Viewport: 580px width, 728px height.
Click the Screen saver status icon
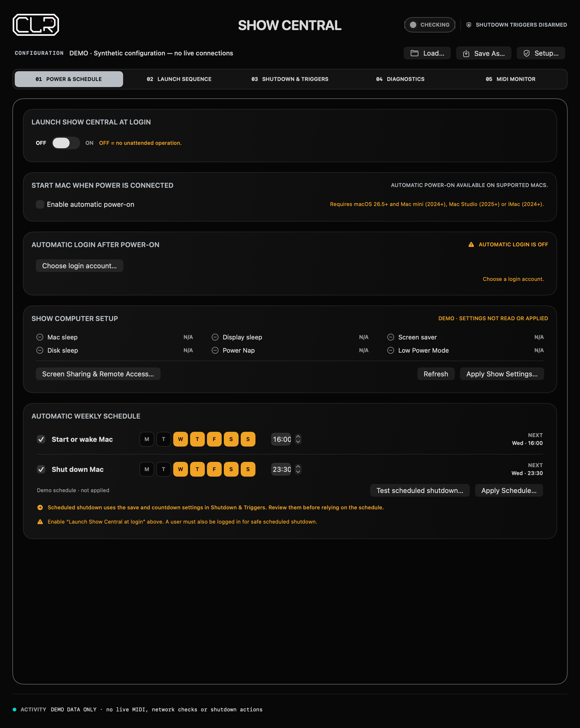390,337
